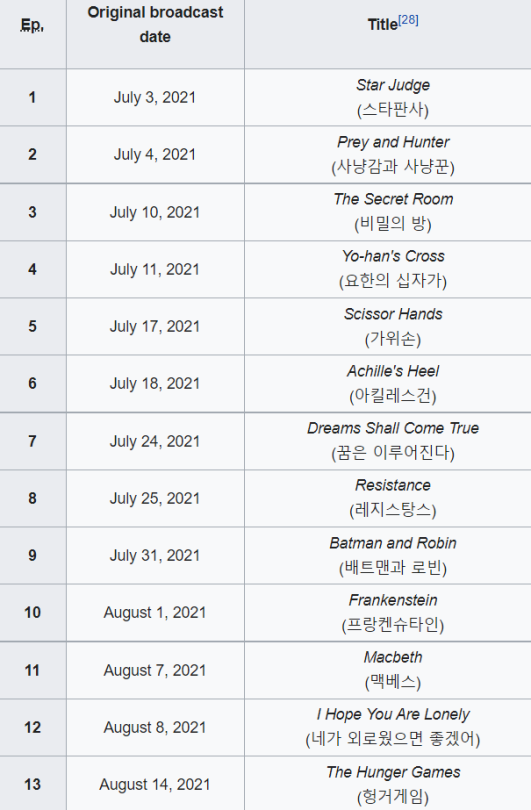Click the July 3, 2021 date cell
Image resolution: width=531 pixels, height=810 pixels.
(x=155, y=97)
